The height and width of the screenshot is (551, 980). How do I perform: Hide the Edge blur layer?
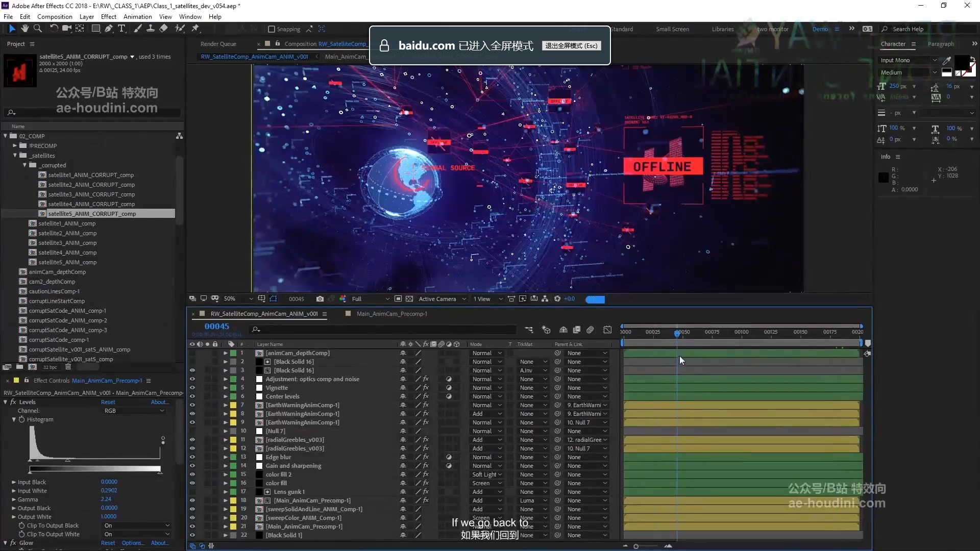tap(192, 457)
